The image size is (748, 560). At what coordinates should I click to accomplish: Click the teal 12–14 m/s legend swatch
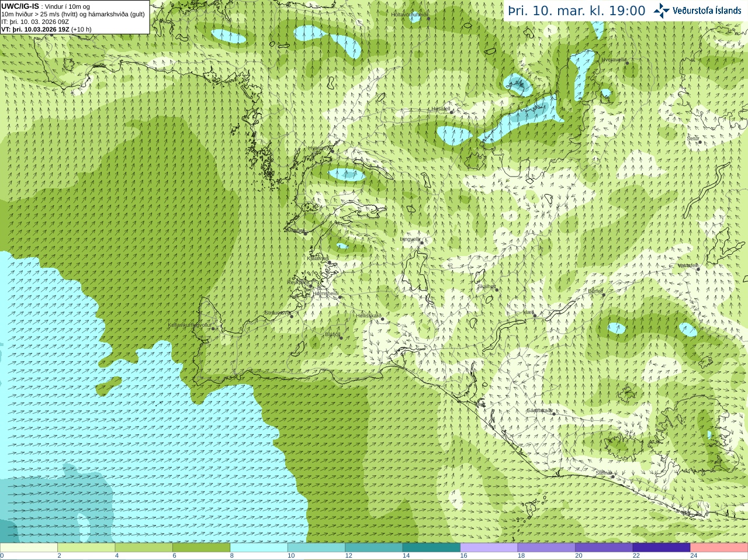click(x=374, y=548)
